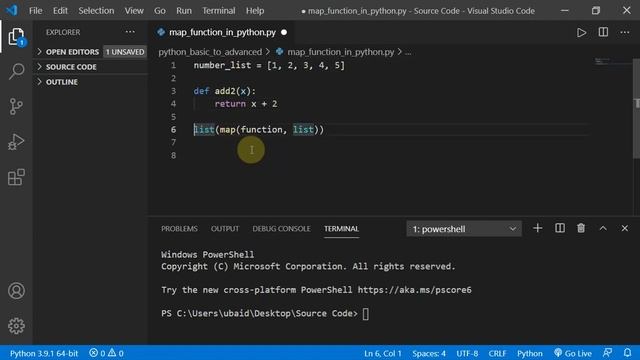Click the feedback icon in status bar
Screen dimensions: 640x360
point(607,353)
